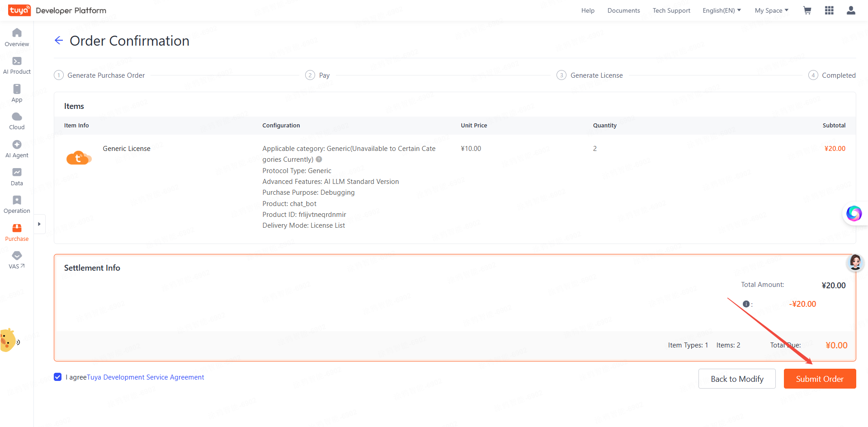
Task: Click the Generic License product icon
Action: pos(79,158)
